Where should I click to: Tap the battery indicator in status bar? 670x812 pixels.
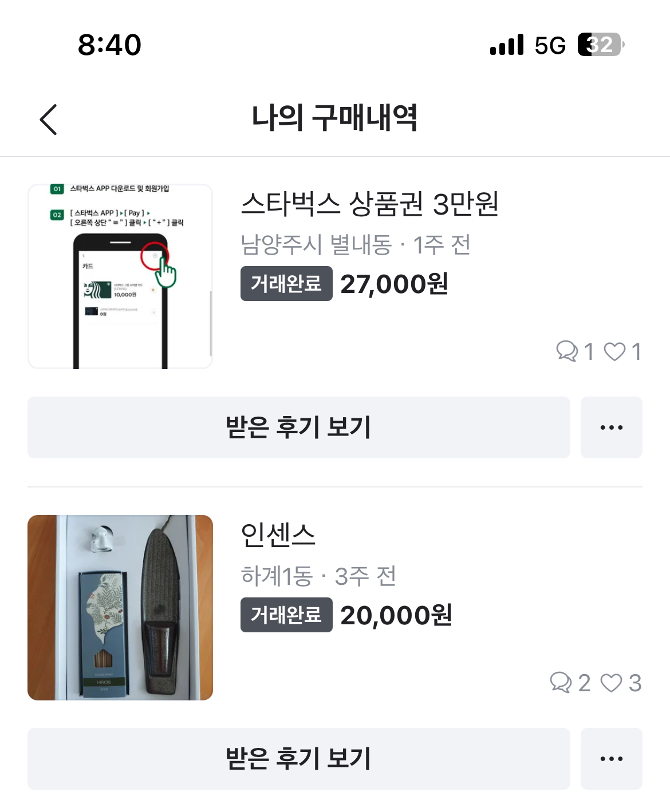tap(600, 45)
